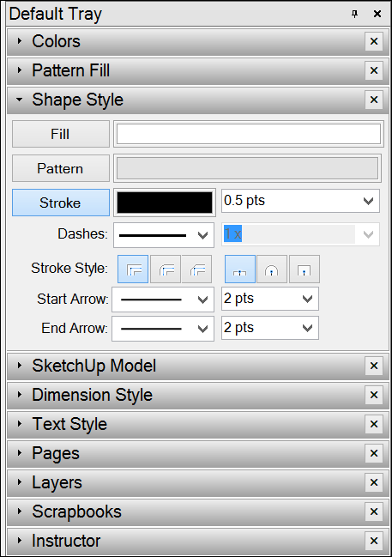The image size is (392, 557).
Task: Toggle the Pattern button on
Action: [x=61, y=168]
